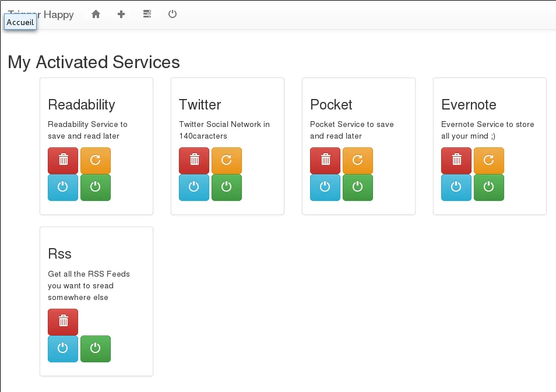Select the Accueil navigation item
This screenshot has height=392, width=556.
point(20,22)
